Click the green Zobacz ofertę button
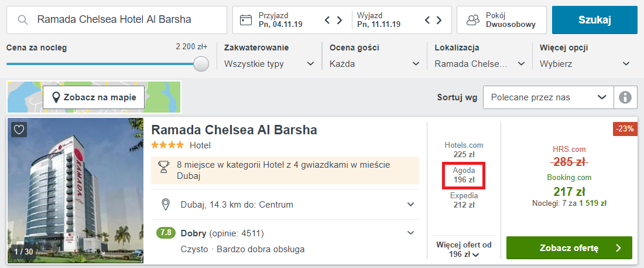Screen dimensions: 644x268 569,247
